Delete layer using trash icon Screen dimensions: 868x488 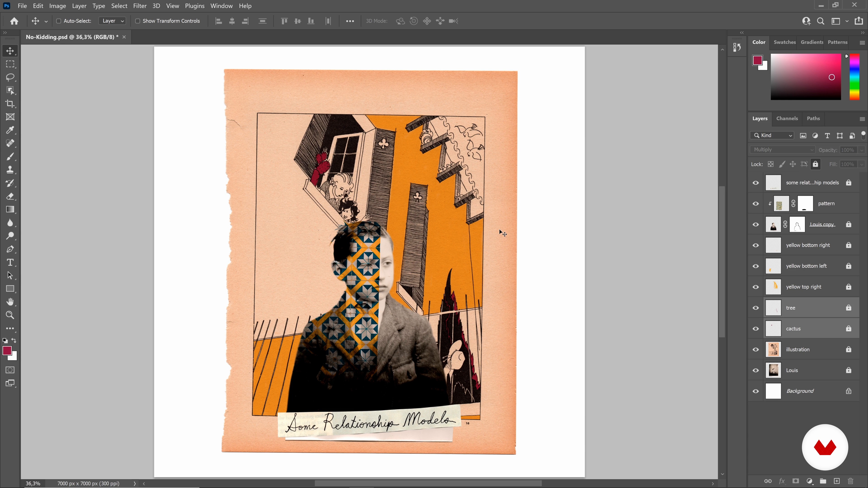(850, 481)
